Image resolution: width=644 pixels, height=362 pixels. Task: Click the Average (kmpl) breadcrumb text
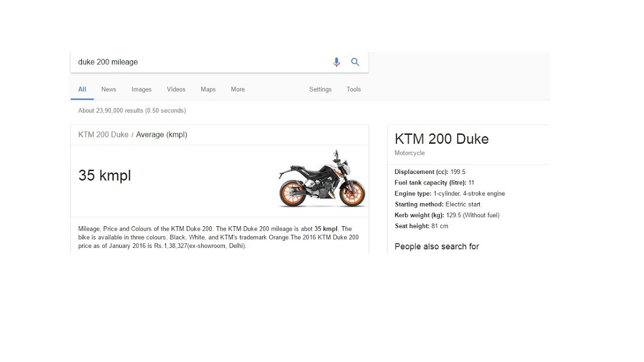162,135
